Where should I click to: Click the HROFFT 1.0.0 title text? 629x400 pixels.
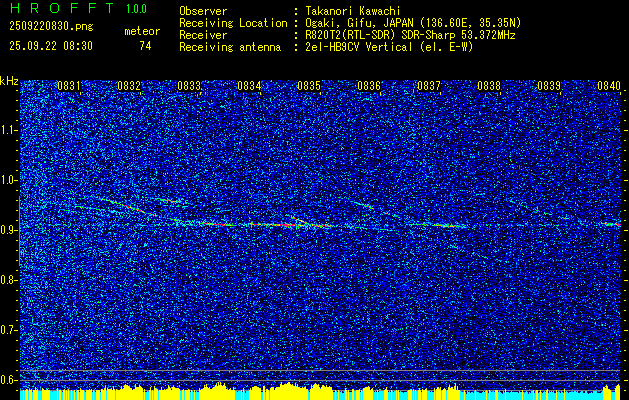[x=79, y=8]
